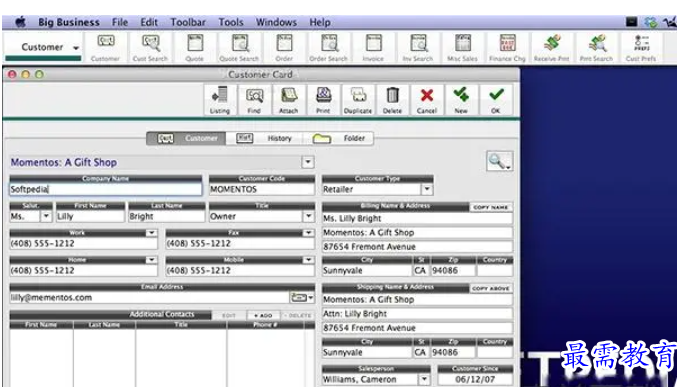This screenshot has height=387, width=685.
Task: Open the Tools menu
Action: [231, 22]
